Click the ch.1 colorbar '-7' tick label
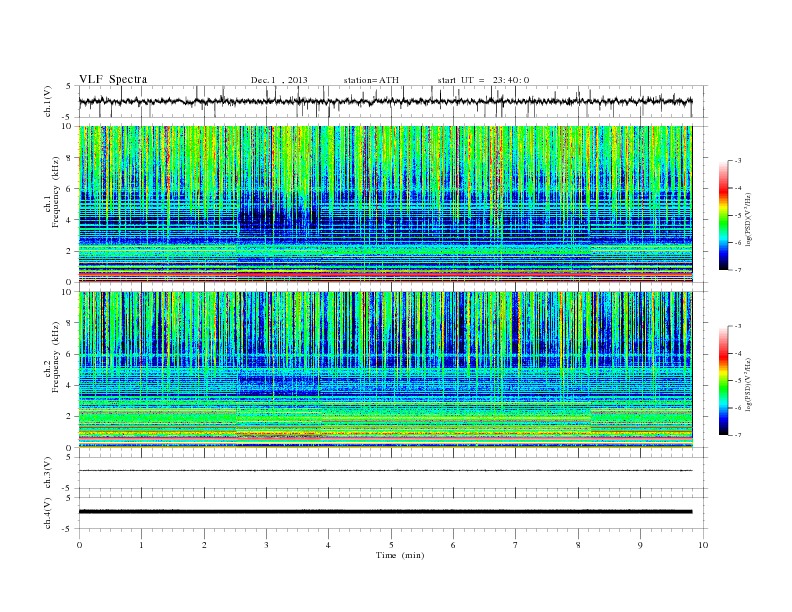792x612 pixels. 738,270
